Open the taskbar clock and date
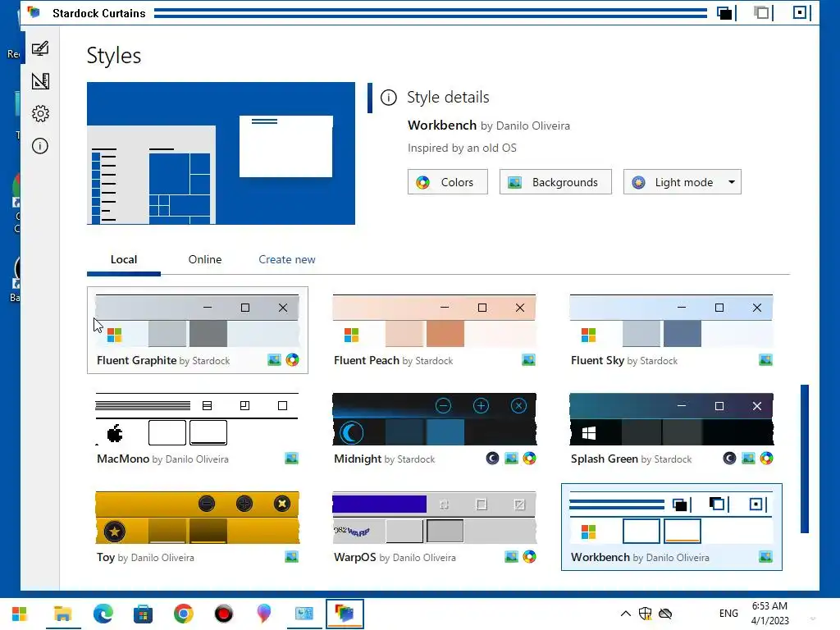 769,614
